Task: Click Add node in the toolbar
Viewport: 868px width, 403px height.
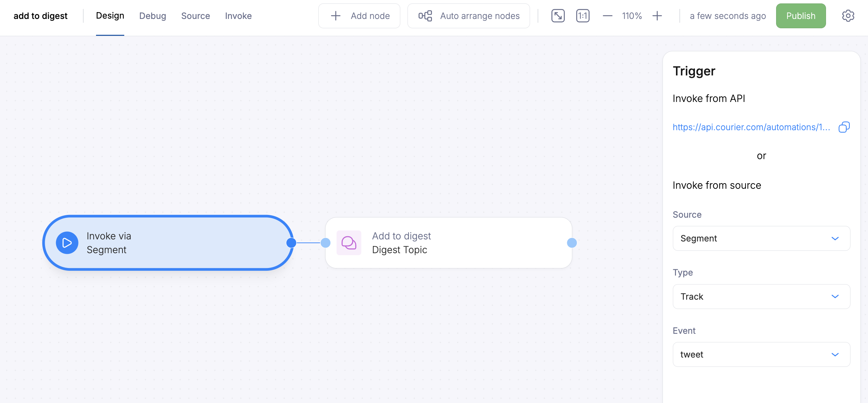Action: tap(359, 15)
